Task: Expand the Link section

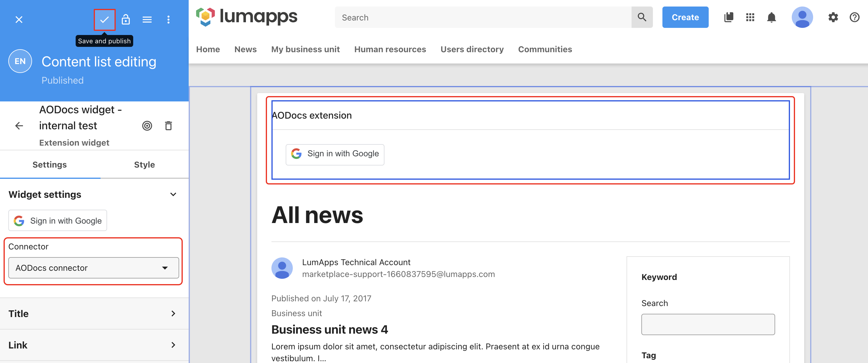Action: (94, 345)
